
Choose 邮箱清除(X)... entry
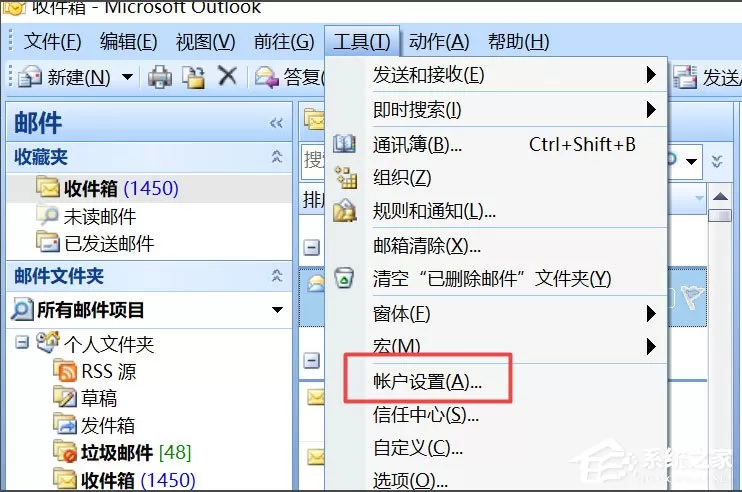click(x=495, y=246)
